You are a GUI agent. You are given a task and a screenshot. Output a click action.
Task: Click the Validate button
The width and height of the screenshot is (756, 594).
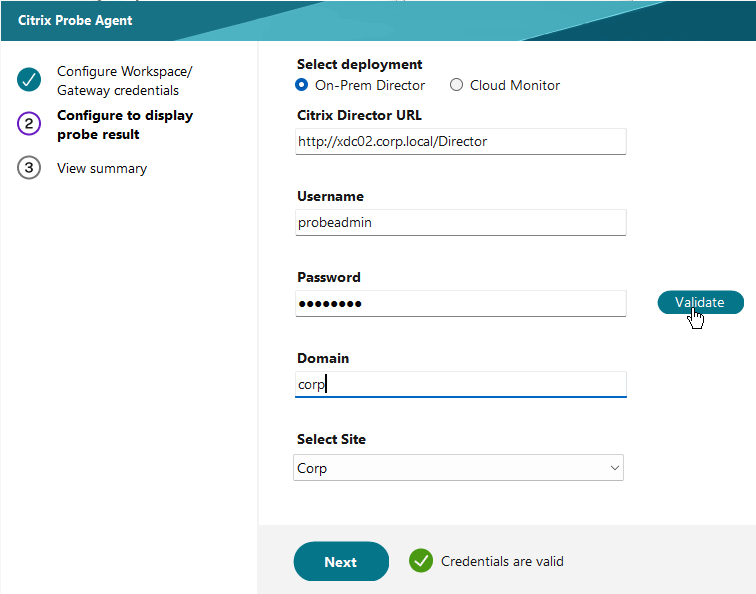[x=701, y=302]
